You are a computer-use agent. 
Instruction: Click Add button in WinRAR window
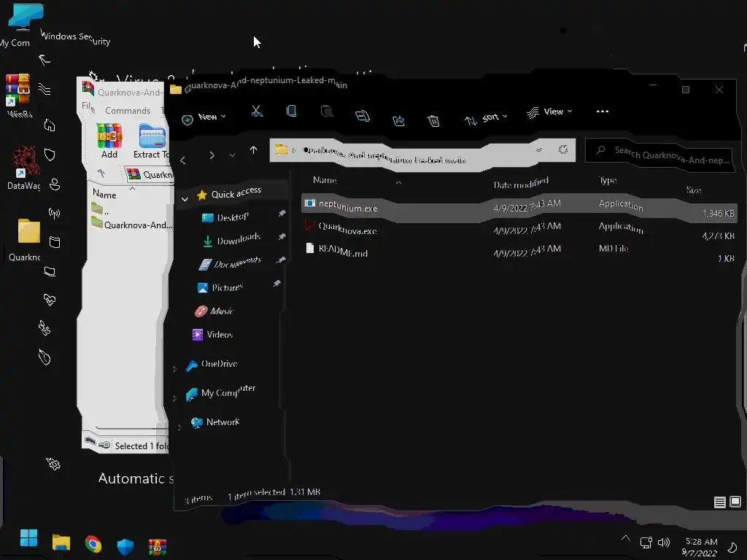point(109,141)
